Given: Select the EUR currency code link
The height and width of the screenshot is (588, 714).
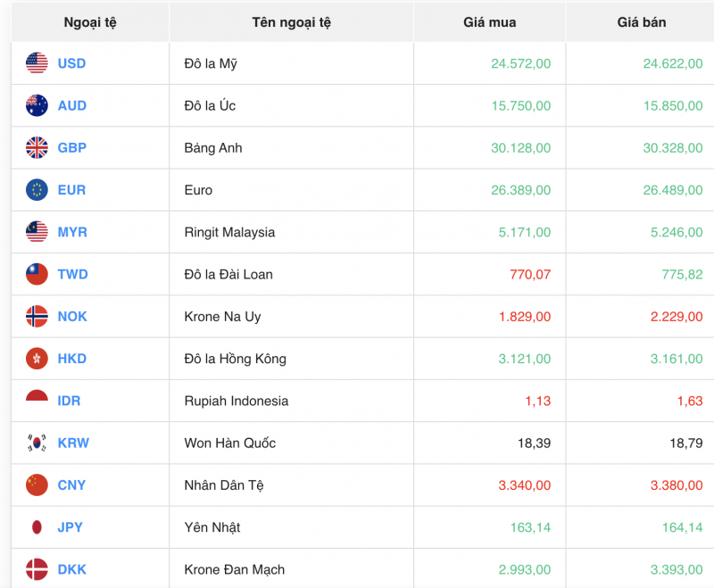Looking at the screenshot, I should click(x=71, y=189).
